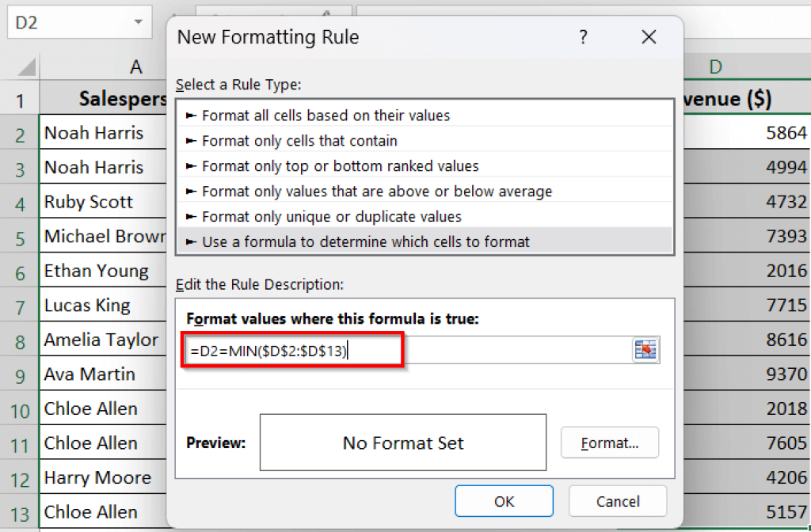This screenshot has height=532, width=811.
Task: Open dialog help with the question mark icon
Action: (584, 36)
